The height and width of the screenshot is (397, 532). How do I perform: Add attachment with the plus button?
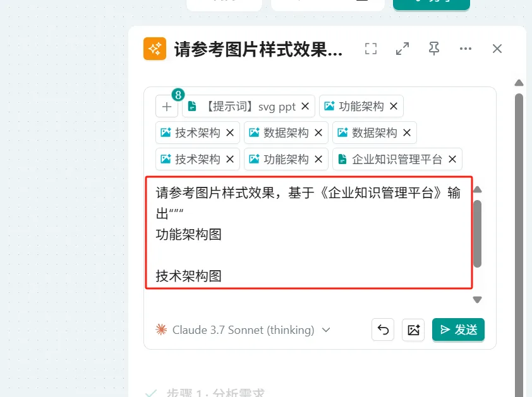click(x=167, y=107)
